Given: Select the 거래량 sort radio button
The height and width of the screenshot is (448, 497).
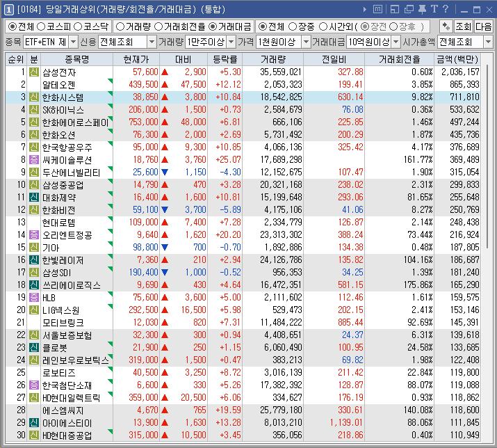Looking at the screenshot, I should pyautogui.click(x=120, y=26).
